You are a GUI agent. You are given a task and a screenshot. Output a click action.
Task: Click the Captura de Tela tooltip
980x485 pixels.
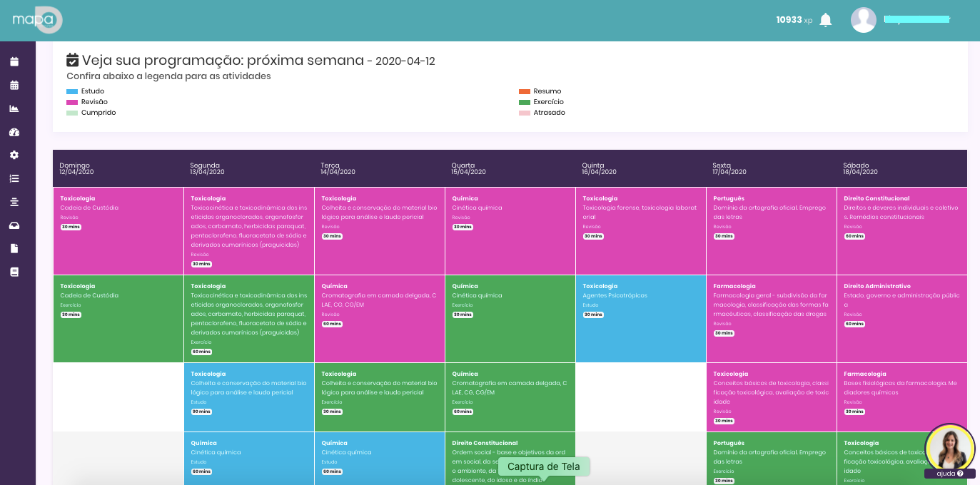point(544,467)
